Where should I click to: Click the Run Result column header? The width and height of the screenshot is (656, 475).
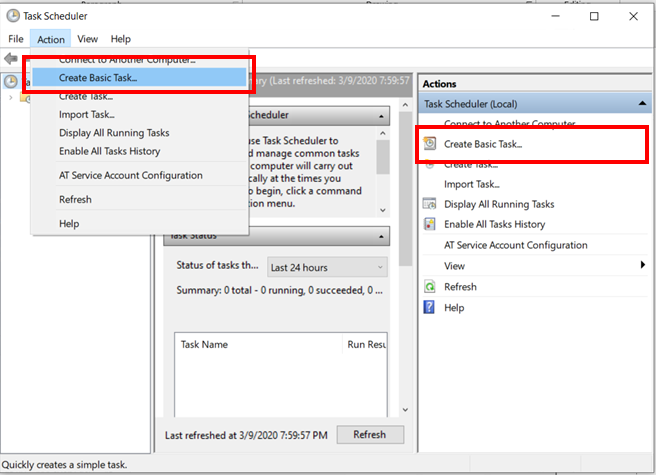click(x=365, y=344)
